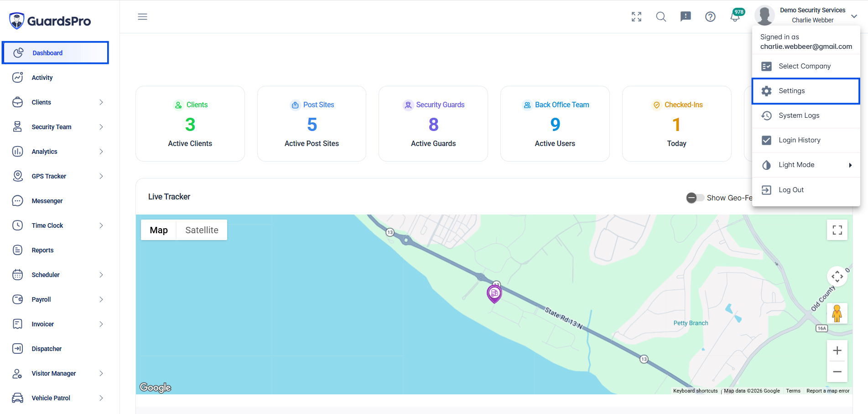Open the notifications bell icon
Image resolution: width=868 pixels, height=414 pixels.
(735, 17)
